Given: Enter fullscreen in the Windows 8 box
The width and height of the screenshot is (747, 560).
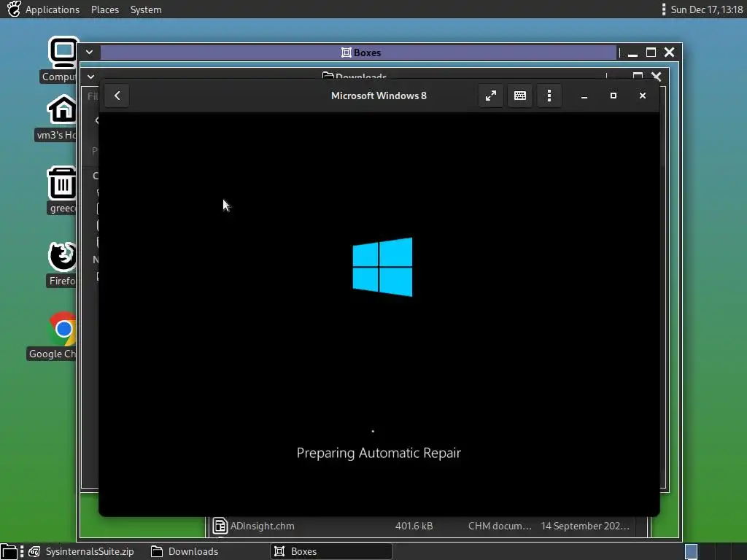Looking at the screenshot, I should (x=491, y=96).
